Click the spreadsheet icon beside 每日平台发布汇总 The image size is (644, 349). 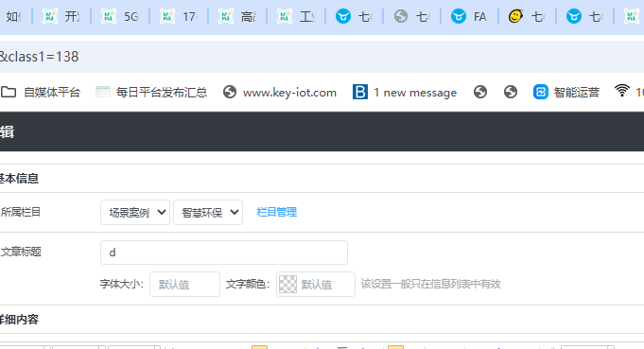[x=103, y=92]
